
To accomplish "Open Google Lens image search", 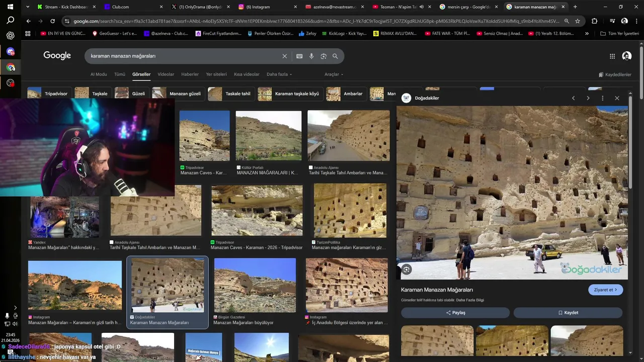I will click(x=324, y=56).
